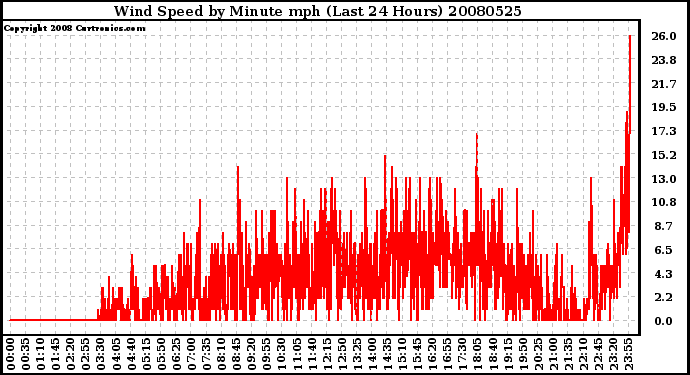Viewport: 690px width, 375px height.
Task: Click the 14:35 time axis label
Action: click(387, 354)
